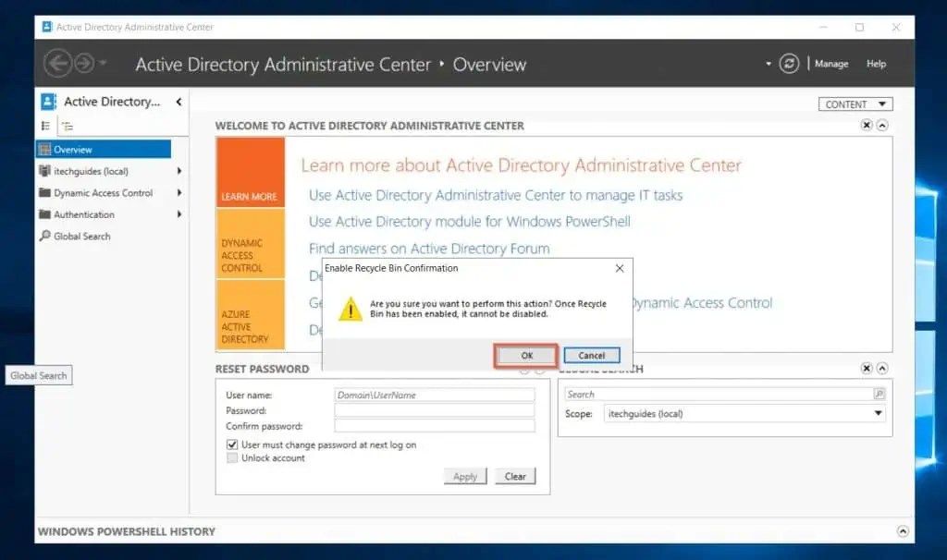Switch to tree view in the navigation pane
The height and width of the screenshot is (560, 947).
coord(67,126)
